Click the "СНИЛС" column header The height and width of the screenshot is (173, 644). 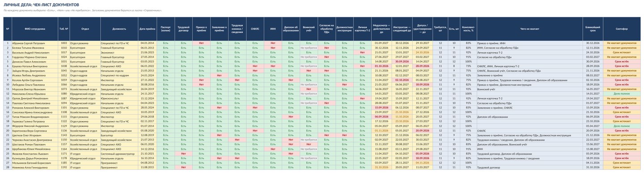click(x=255, y=29)
